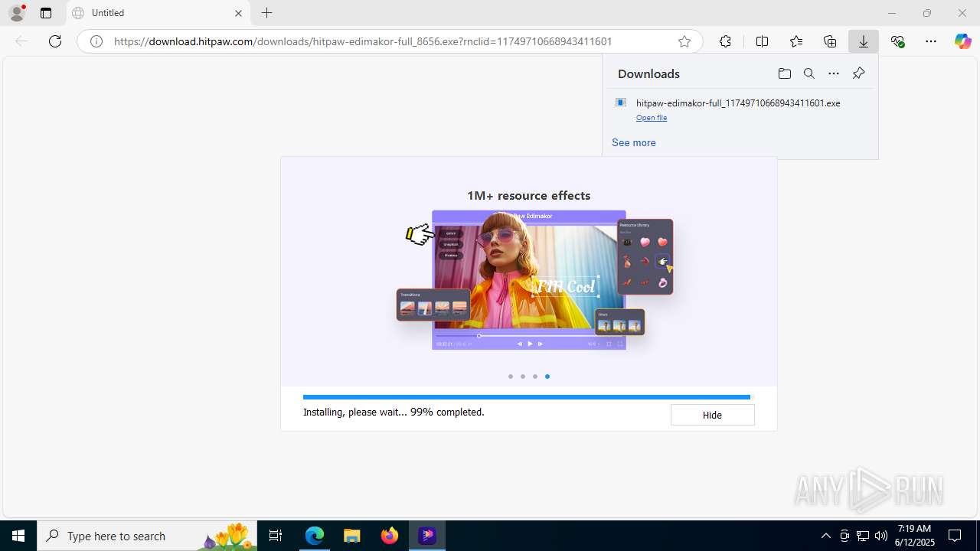Open the clock and date flyout
980x551 pixels.
[914, 536]
